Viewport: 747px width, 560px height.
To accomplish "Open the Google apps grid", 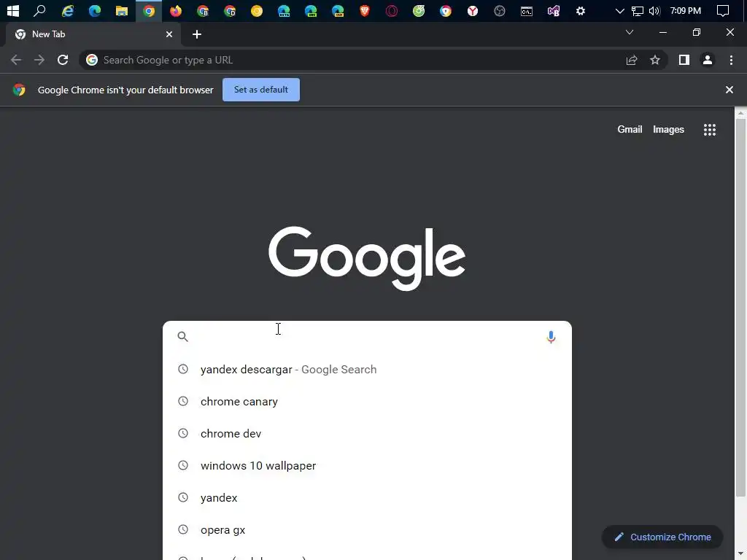I will click(709, 130).
